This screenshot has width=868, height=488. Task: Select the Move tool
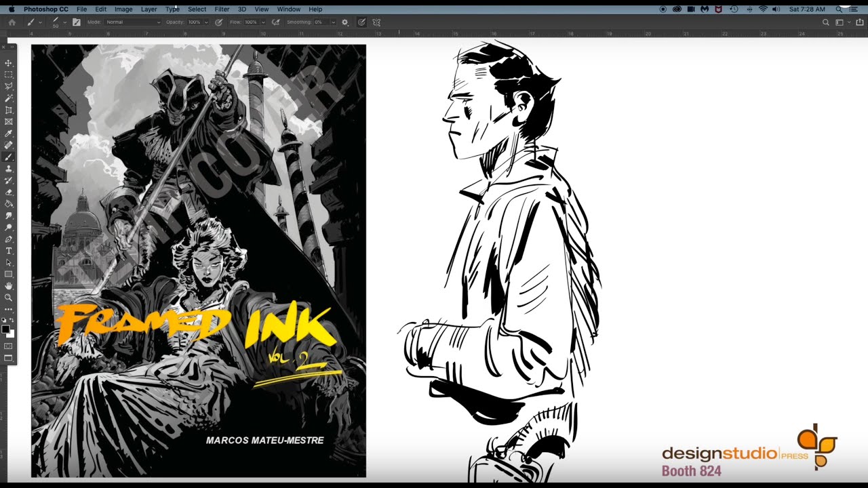click(x=9, y=63)
